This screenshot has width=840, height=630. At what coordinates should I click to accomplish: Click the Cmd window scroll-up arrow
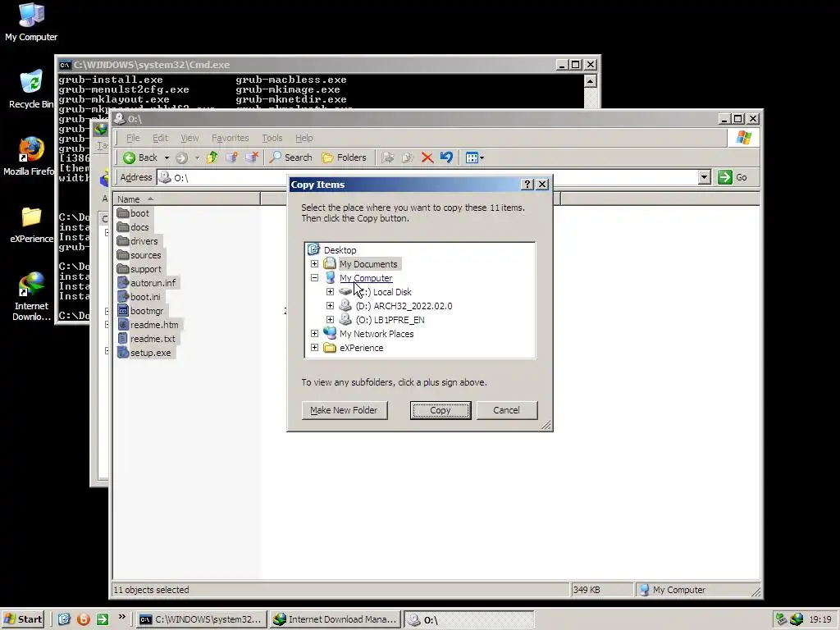(590, 81)
